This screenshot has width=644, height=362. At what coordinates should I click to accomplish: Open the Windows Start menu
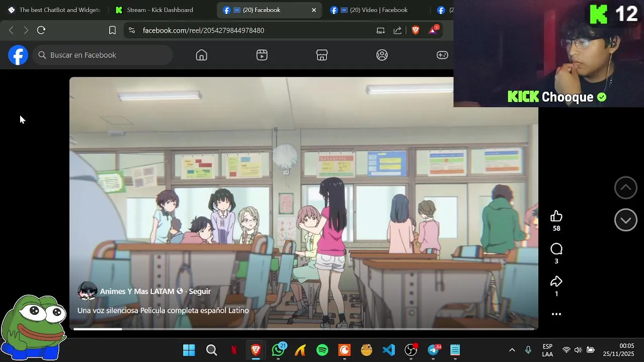[x=189, y=350]
